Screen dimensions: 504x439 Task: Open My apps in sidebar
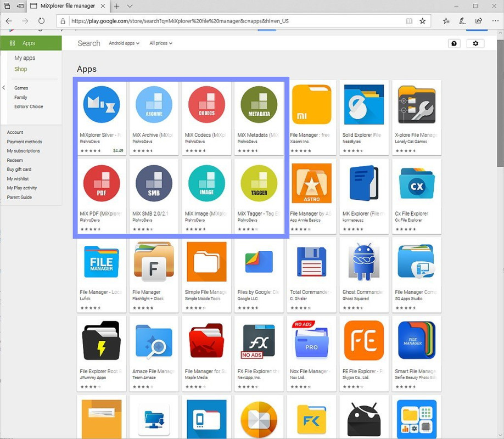[x=25, y=58]
